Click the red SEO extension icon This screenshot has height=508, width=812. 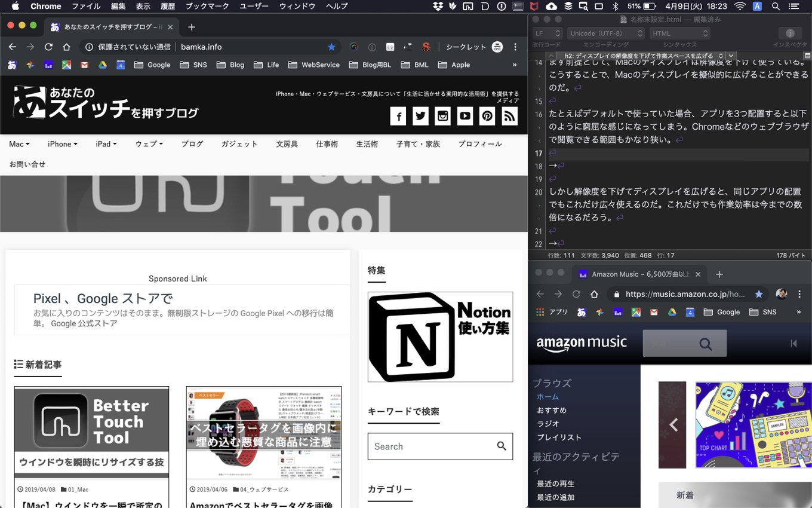click(426, 47)
